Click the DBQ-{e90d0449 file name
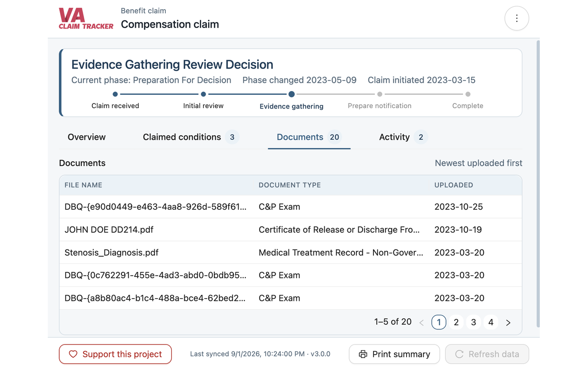Image resolution: width=588 pixels, height=368 pixels. (156, 207)
